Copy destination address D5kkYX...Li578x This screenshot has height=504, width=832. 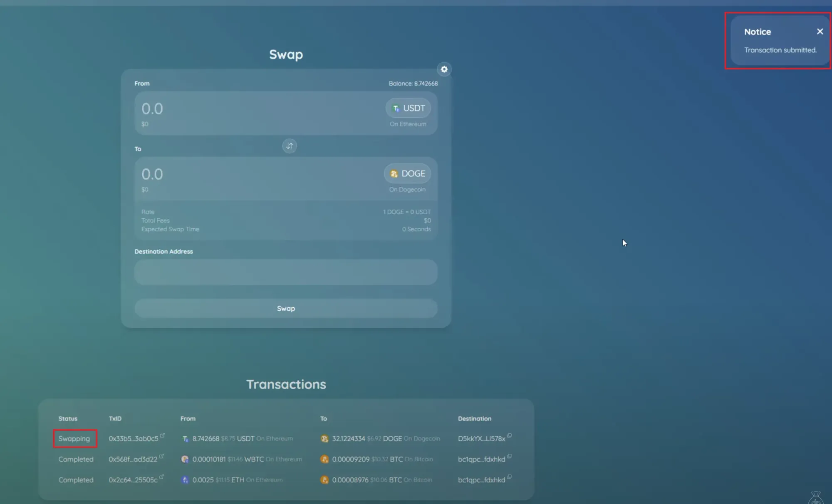coord(509,435)
